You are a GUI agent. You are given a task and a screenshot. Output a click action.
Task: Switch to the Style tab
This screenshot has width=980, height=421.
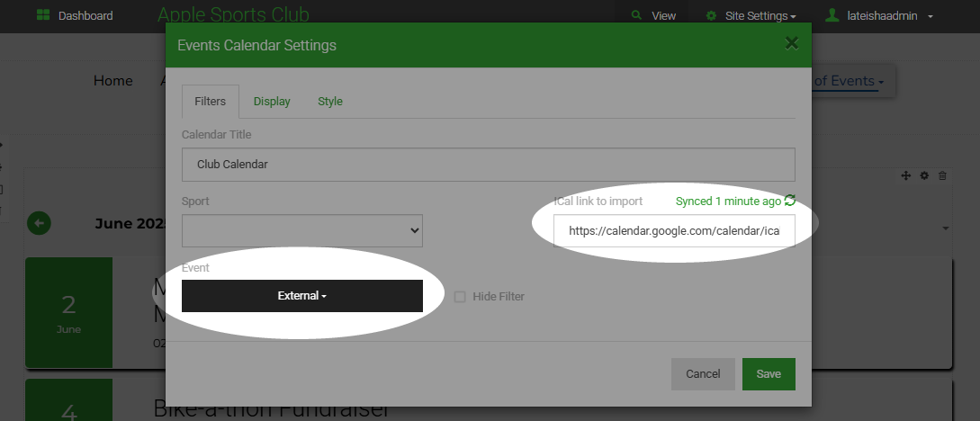point(330,102)
